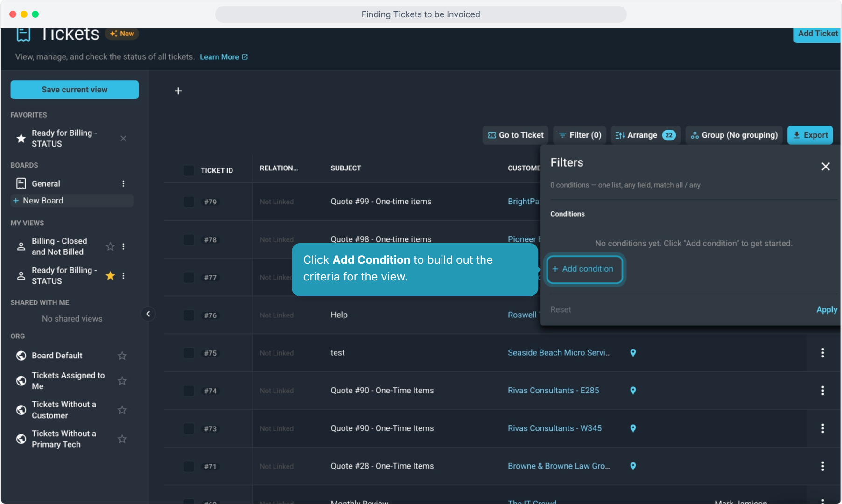The height and width of the screenshot is (504, 842).
Task: Open the Learn More link
Action: tap(224, 57)
